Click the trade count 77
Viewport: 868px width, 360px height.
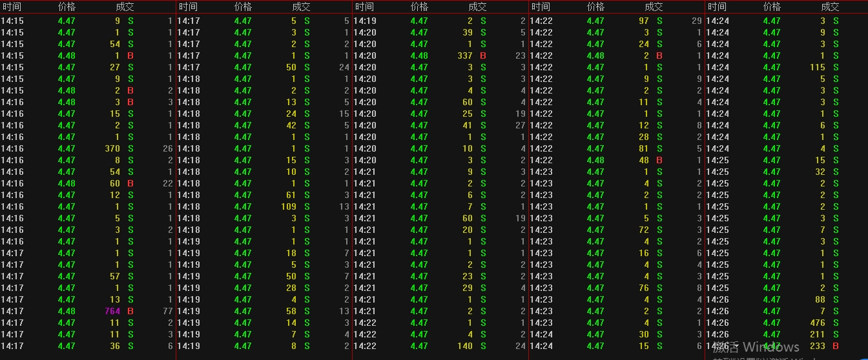tap(167, 311)
